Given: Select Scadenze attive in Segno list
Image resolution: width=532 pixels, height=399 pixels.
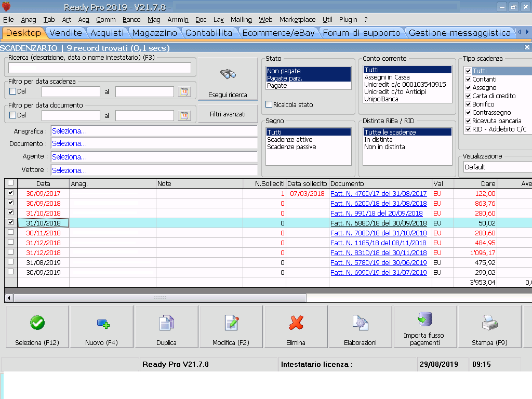Looking at the screenshot, I should click(x=308, y=139).
